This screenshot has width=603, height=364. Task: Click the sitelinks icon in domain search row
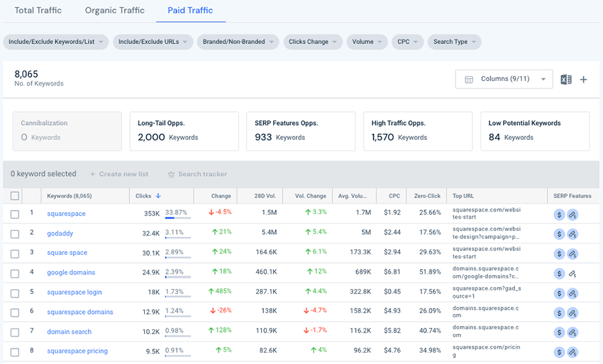573,333
